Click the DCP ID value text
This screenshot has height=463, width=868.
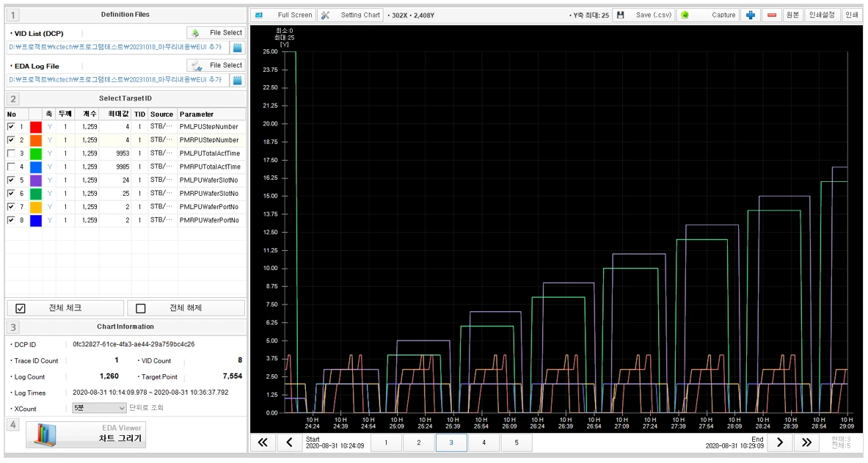pos(134,344)
